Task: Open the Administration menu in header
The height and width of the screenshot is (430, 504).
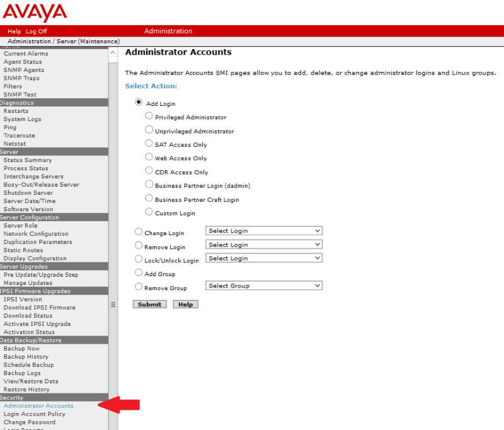Action: click(x=168, y=31)
